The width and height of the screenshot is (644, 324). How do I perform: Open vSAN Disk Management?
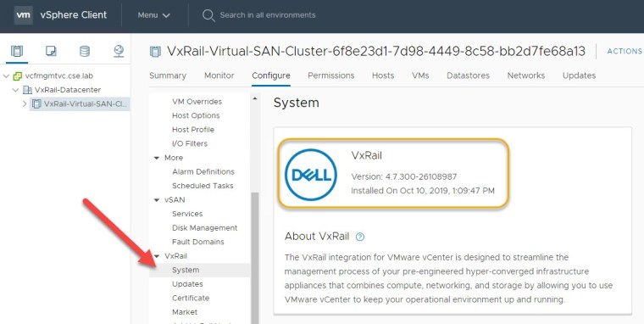(204, 228)
